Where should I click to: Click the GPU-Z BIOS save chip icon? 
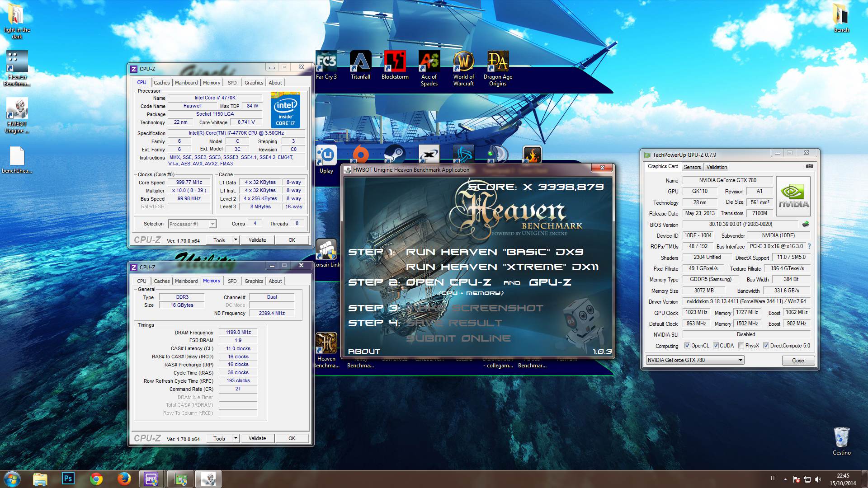click(805, 224)
